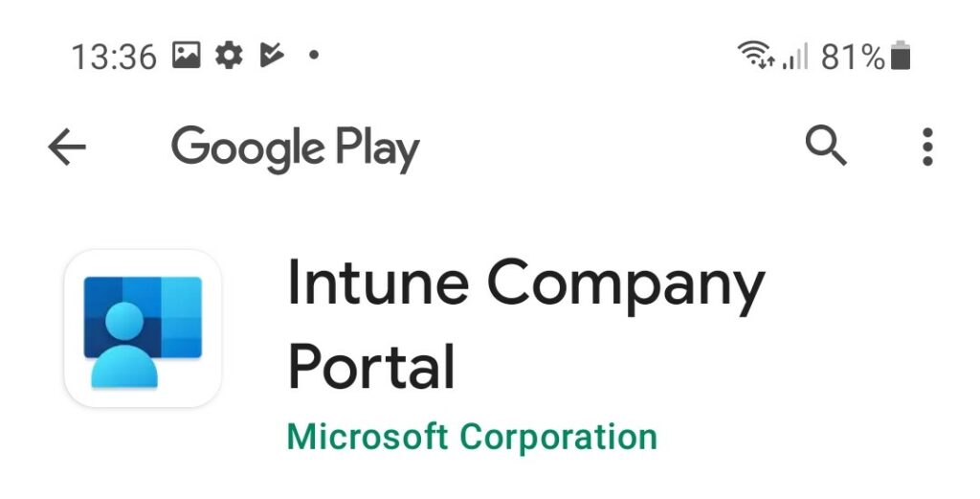Tap the Google Play header title

point(295,148)
